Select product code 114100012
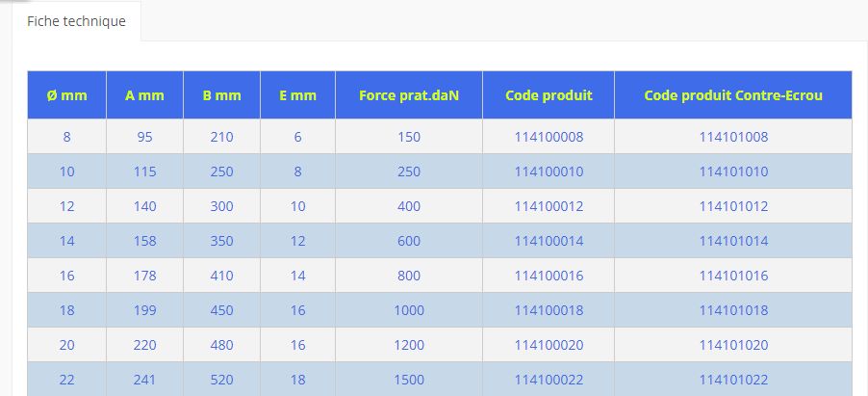 click(549, 206)
